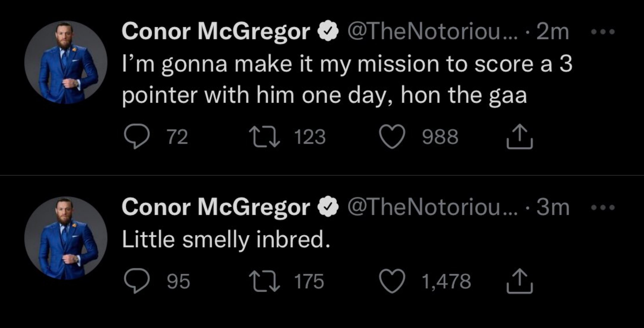
Task: Reply to the 'Little smelly inbred' tweet
Action: [x=137, y=281]
